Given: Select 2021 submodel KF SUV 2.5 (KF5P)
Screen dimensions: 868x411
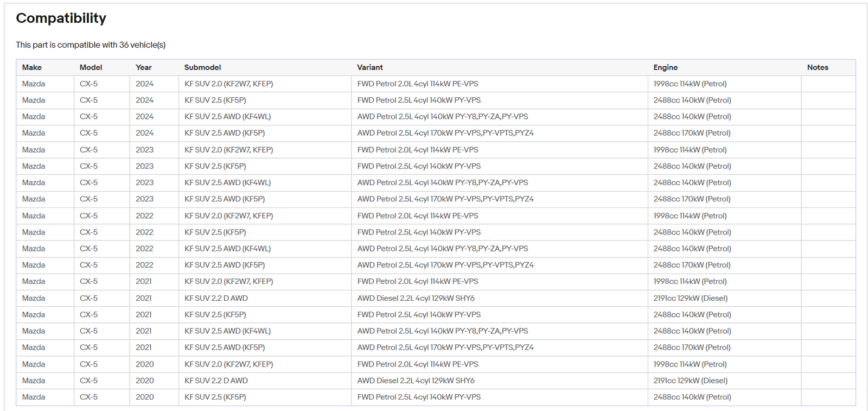Looking at the screenshot, I should [215, 314].
